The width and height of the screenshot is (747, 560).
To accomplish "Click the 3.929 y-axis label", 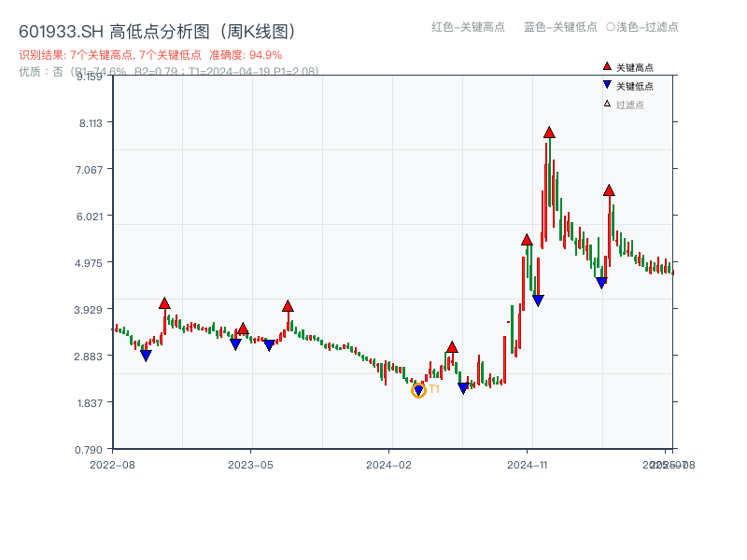I will click(x=88, y=310).
